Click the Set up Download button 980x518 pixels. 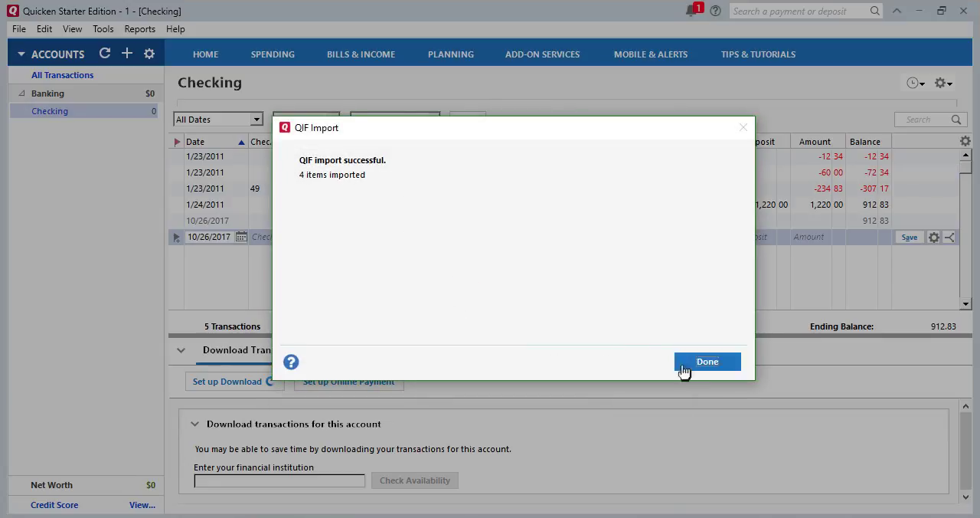(x=233, y=382)
